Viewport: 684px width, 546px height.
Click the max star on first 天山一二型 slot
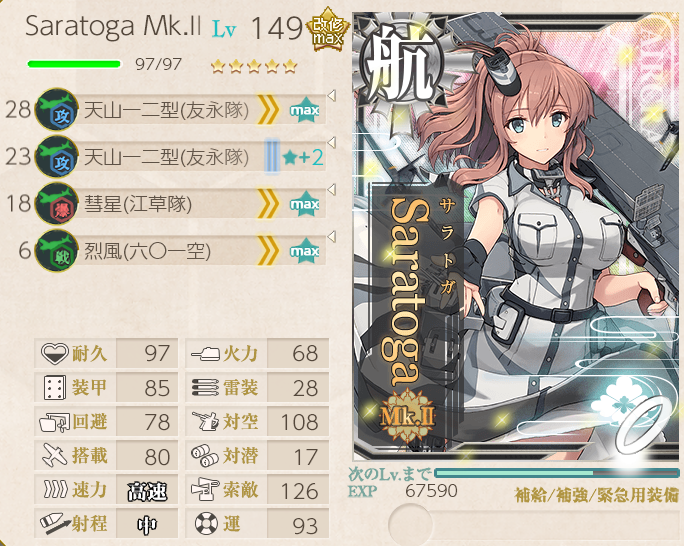pyautogui.click(x=304, y=109)
